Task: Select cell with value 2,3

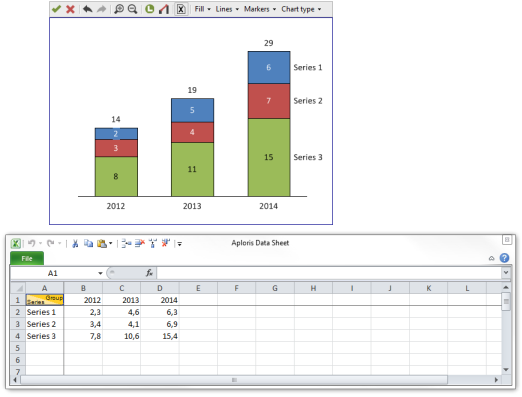Action: tap(83, 312)
